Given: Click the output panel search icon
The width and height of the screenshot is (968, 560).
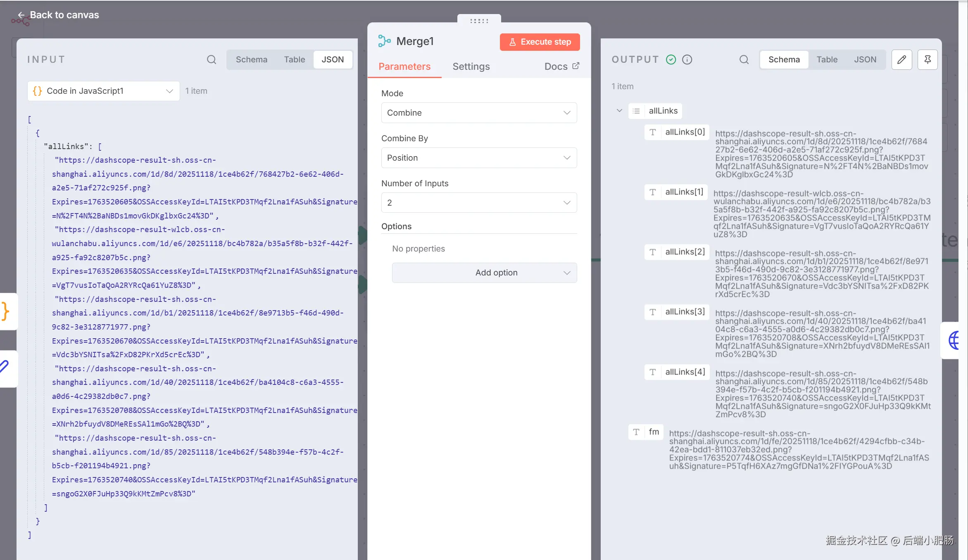Looking at the screenshot, I should (744, 59).
